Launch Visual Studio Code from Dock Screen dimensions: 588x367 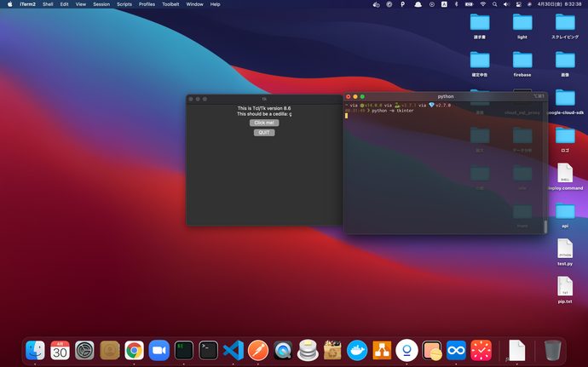233,350
